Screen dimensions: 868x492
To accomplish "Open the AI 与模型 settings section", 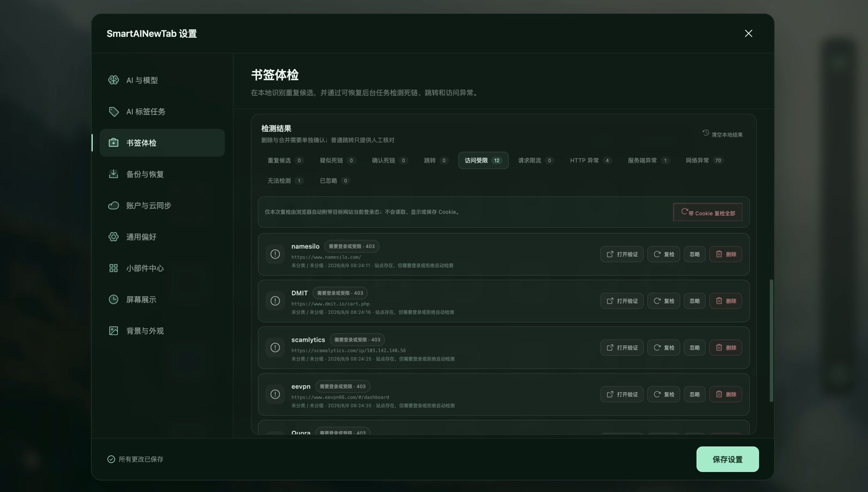I will 162,80.
